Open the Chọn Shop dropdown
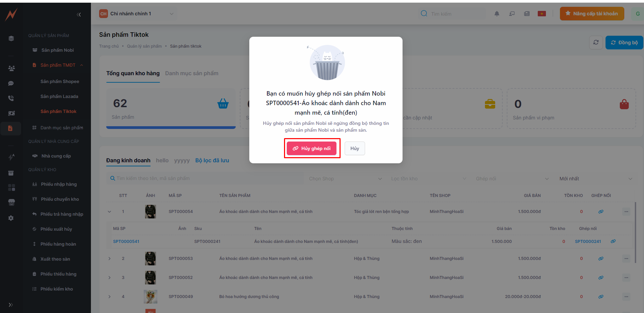The width and height of the screenshot is (644, 313). [345, 179]
